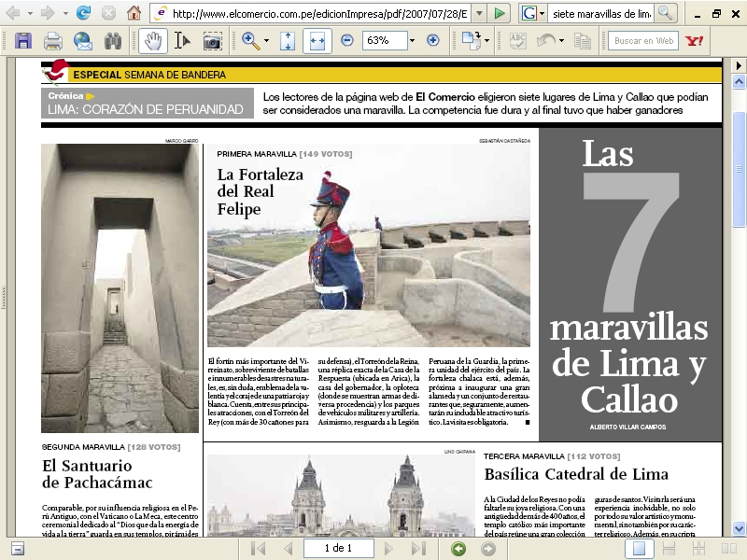Toggle Fit Width view
Screen dimensions: 747x560
(317, 40)
